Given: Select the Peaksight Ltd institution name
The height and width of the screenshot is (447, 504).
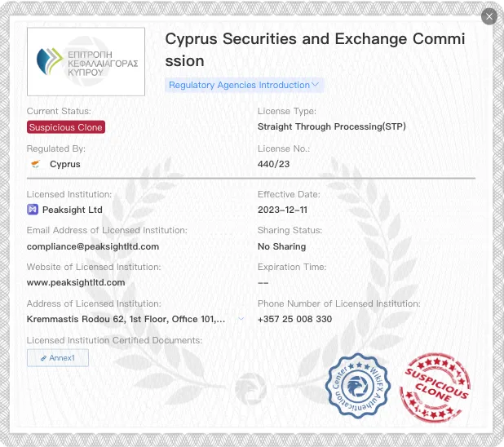Looking at the screenshot, I should tap(73, 210).
